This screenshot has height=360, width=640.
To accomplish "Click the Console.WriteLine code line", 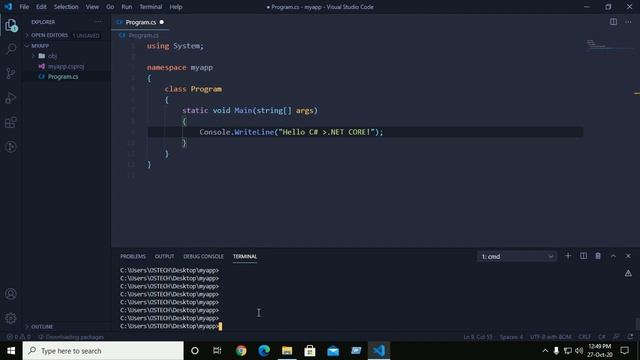I will [291, 132].
